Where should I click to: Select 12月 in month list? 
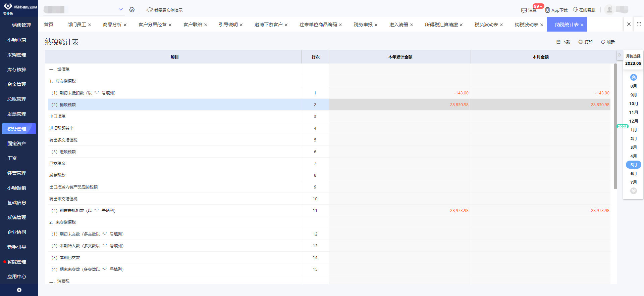pos(634,121)
